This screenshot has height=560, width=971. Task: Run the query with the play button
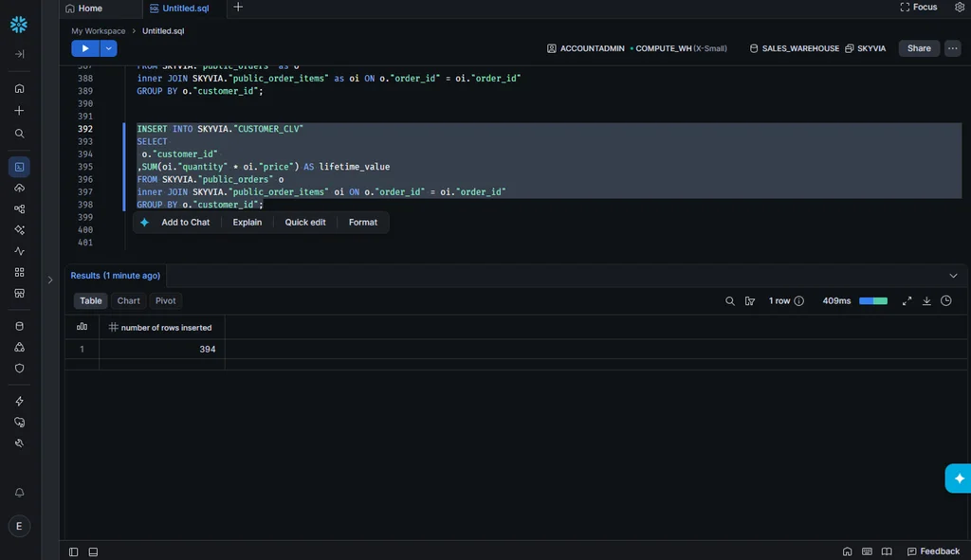tap(85, 48)
